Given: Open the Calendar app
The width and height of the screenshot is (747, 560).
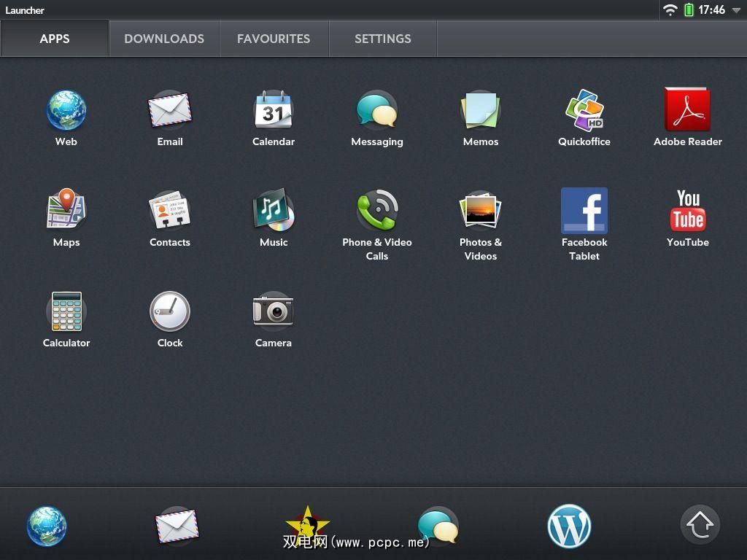Looking at the screenshot, I should [x=274, y=110].
